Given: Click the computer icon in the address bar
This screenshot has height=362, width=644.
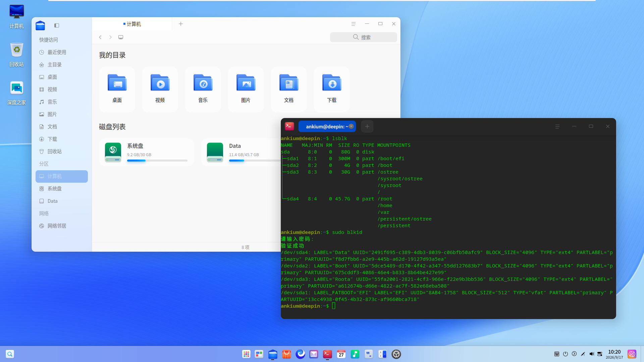Looking at the screenshot, I should [121, 37].
